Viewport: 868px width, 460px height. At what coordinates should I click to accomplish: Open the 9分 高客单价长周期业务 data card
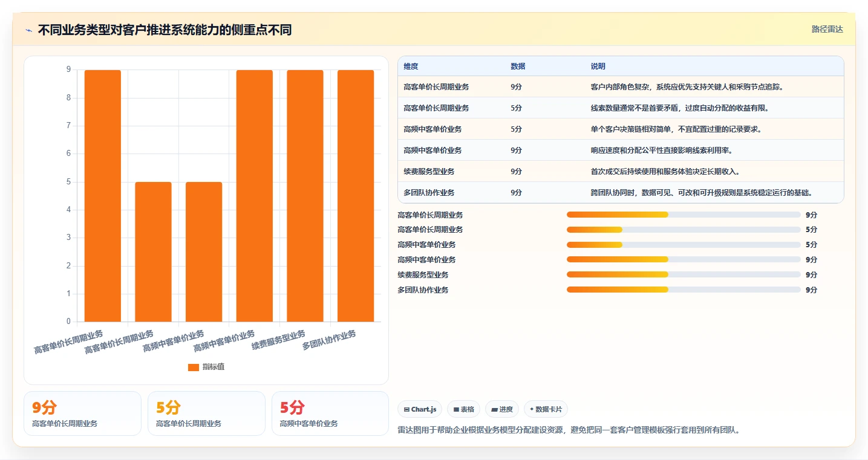[x=82, y=413]
